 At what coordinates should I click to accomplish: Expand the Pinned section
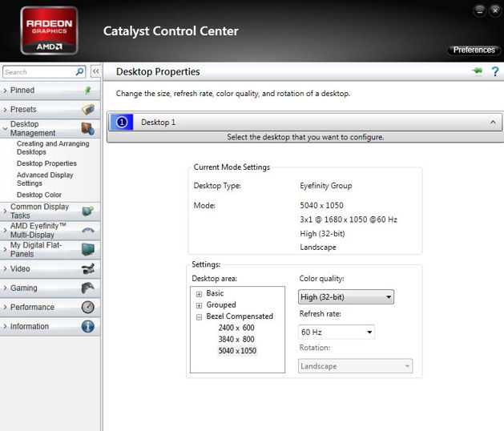(50, 91)
